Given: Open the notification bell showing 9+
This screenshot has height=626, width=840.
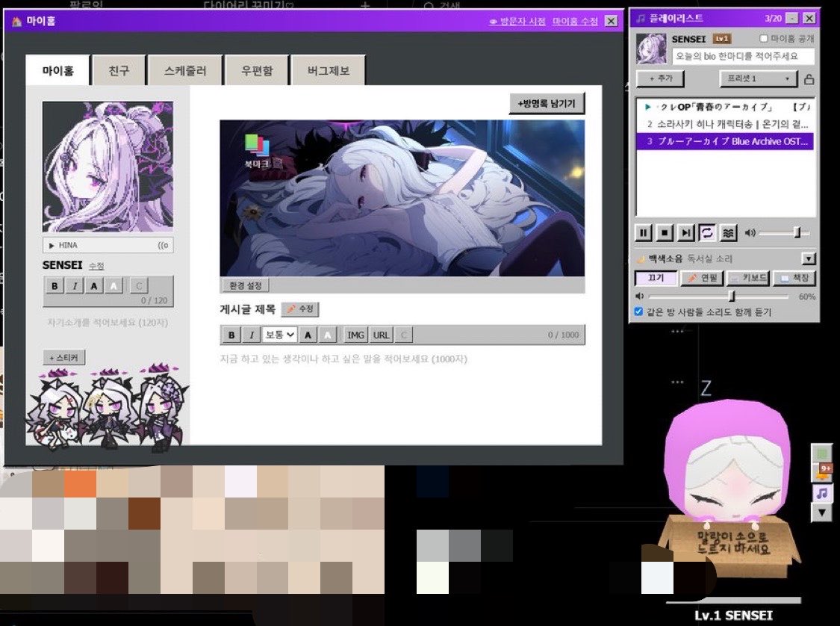Looking at the screenshot, I should (x=822, y=473).
